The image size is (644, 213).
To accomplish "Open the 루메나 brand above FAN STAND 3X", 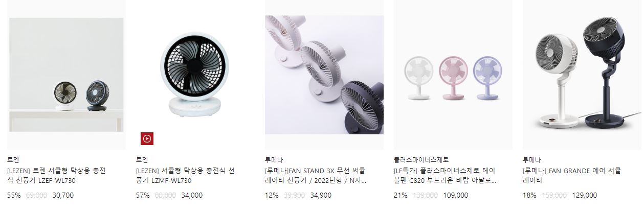I will click(x=274, y=160).
